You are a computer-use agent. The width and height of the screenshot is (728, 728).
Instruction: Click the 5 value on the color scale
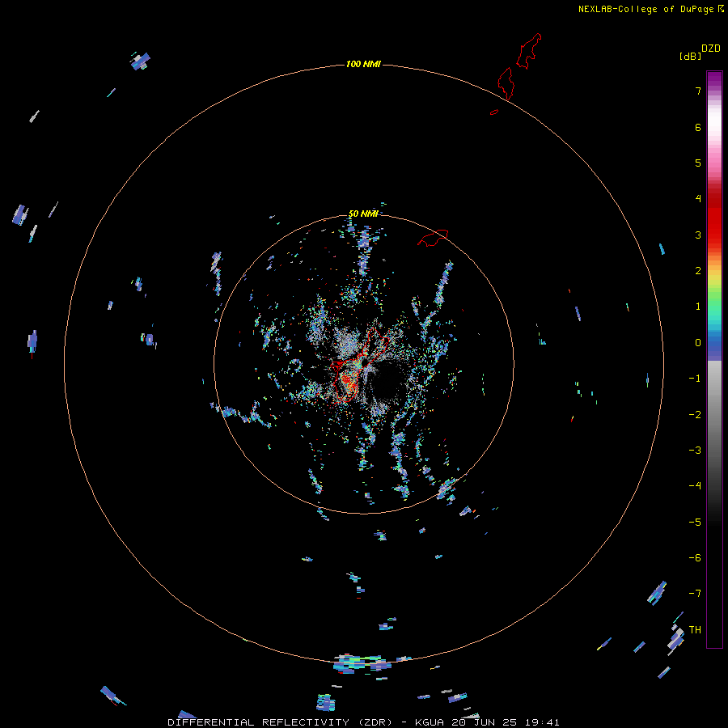tap(698, 163)
